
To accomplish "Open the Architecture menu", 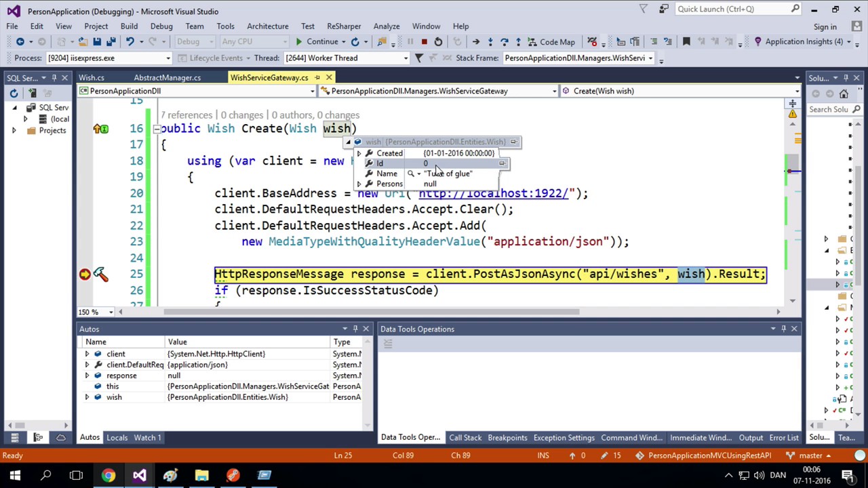I will (x=267, y=26).
